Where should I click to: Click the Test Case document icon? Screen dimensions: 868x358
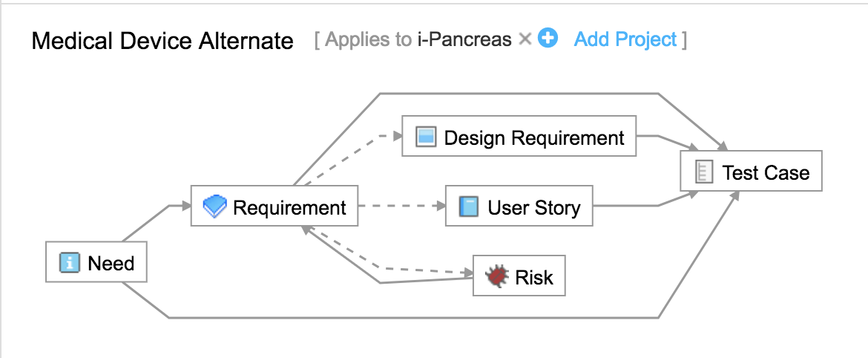coord(704,172)
